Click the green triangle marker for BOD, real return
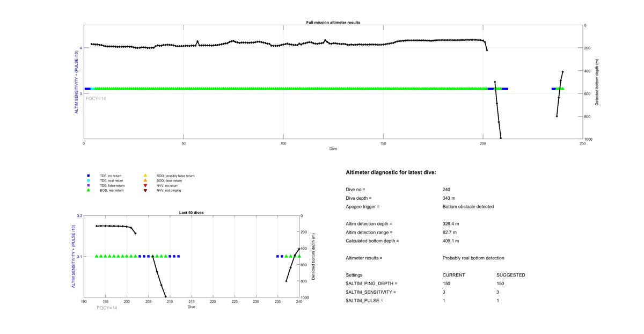This screenshot has height=334, width=644. (x=88, y=190)
